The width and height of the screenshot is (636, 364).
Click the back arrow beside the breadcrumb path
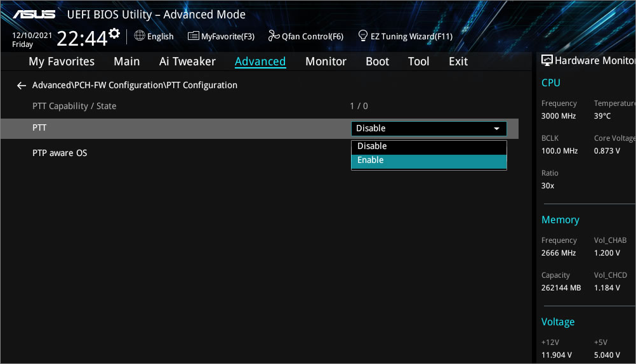pyautogui.click(x=22, y=86)
